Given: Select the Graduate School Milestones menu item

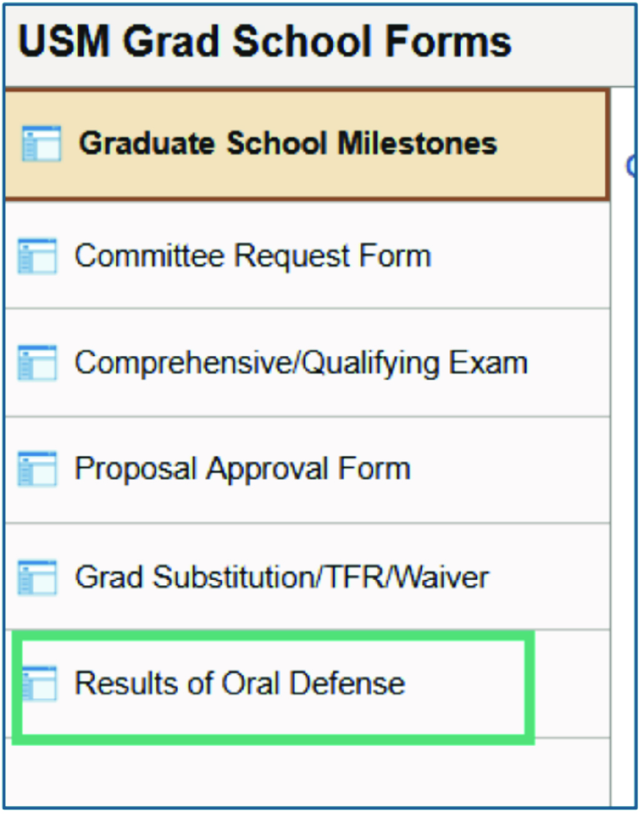Looking at the screenshot, I should 288,144.
